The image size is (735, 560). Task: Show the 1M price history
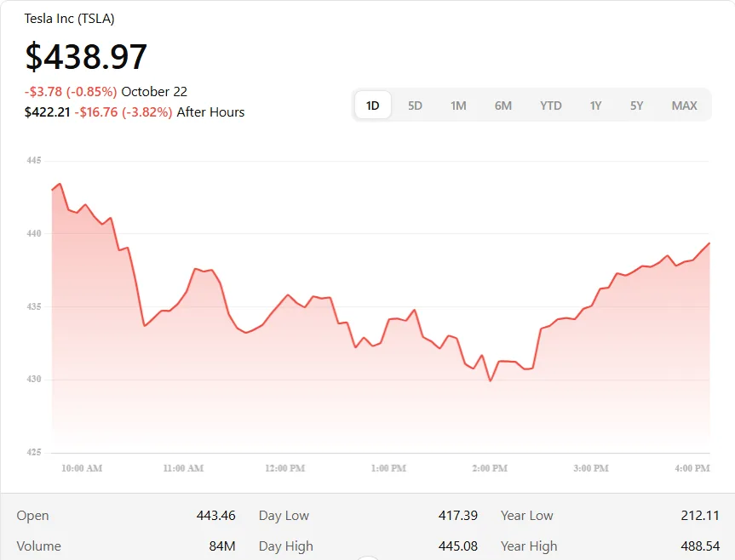coord(458,106)
